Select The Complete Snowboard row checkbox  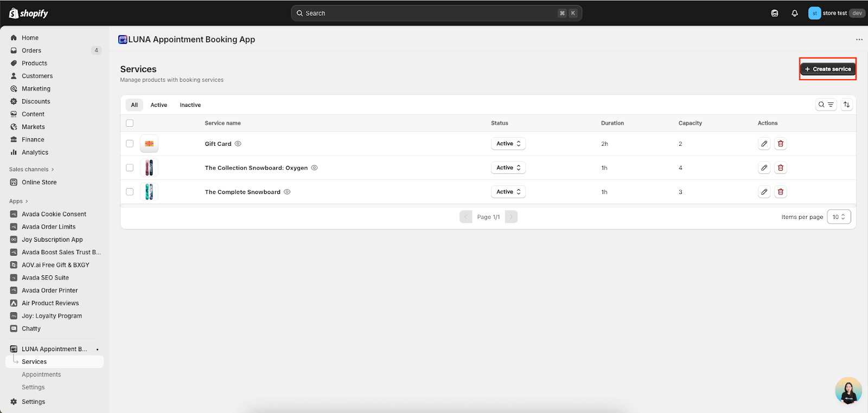[x=130, y=192]
